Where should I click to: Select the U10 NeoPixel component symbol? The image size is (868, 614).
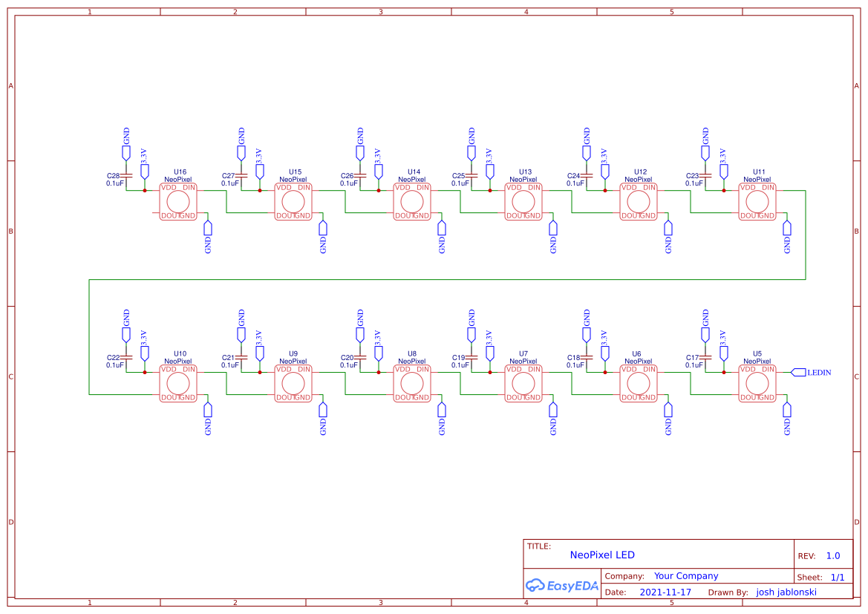pyautogui.click(x=177, y=382)
